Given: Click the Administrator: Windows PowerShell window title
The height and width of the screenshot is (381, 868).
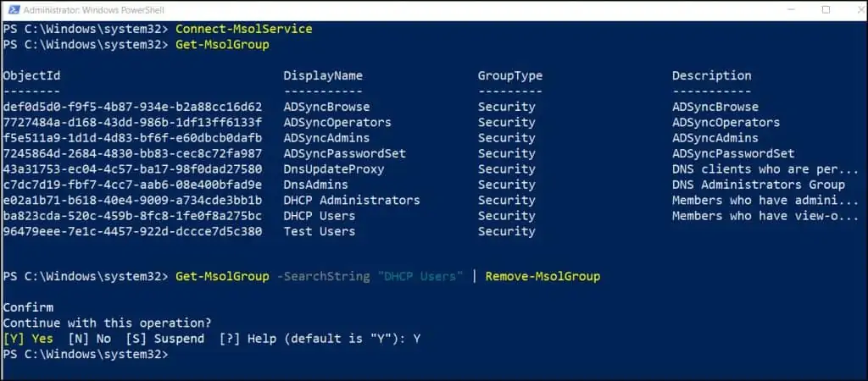Looking at the screenshot, I should point(93,10).
